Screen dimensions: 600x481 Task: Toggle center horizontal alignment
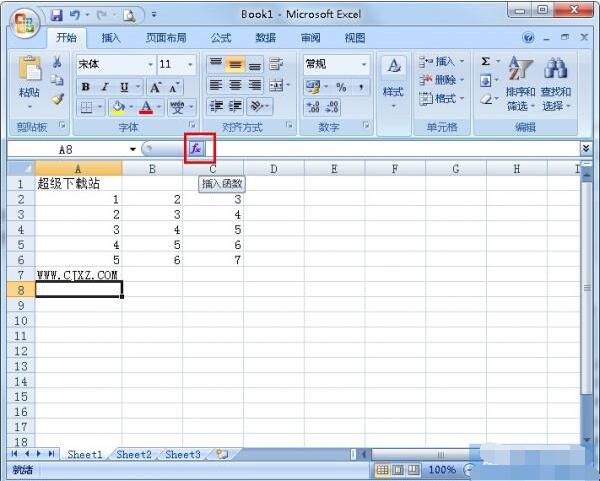(x=235, y=85)
